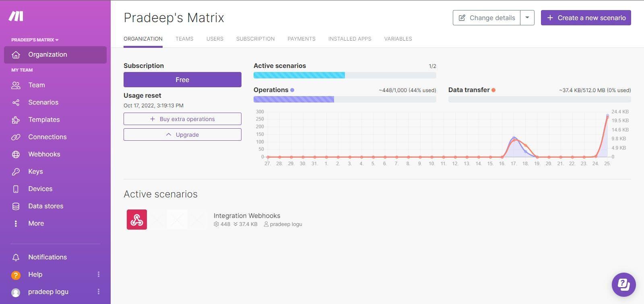
Task: Click the Pradeep's Matrix page title
Action: pos(174,18)
